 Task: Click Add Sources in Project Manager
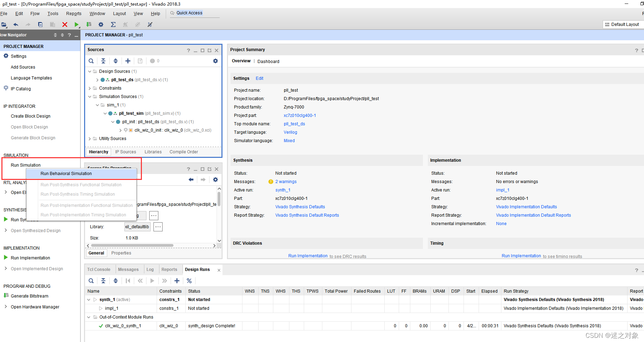[x=23, y=67]
